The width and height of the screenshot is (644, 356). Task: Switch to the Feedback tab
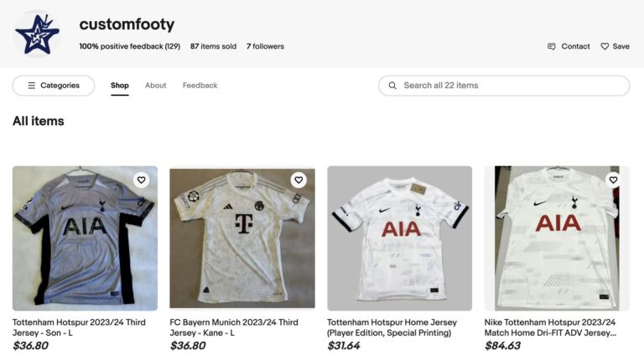pos(200,86)
